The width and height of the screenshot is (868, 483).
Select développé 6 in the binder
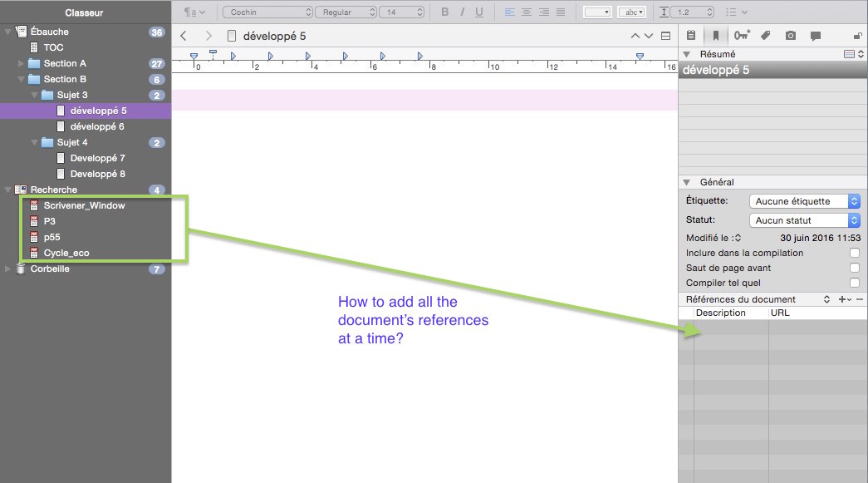click(97, 126)
